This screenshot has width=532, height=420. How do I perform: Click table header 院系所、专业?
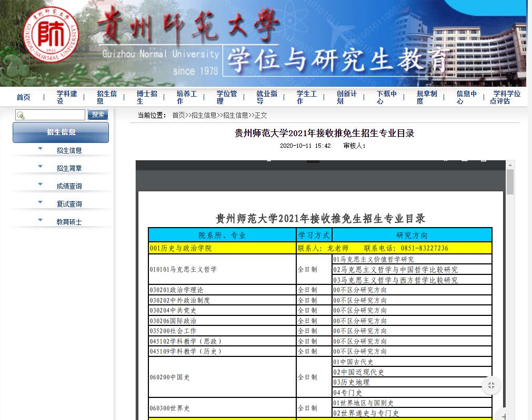(222, 235)
